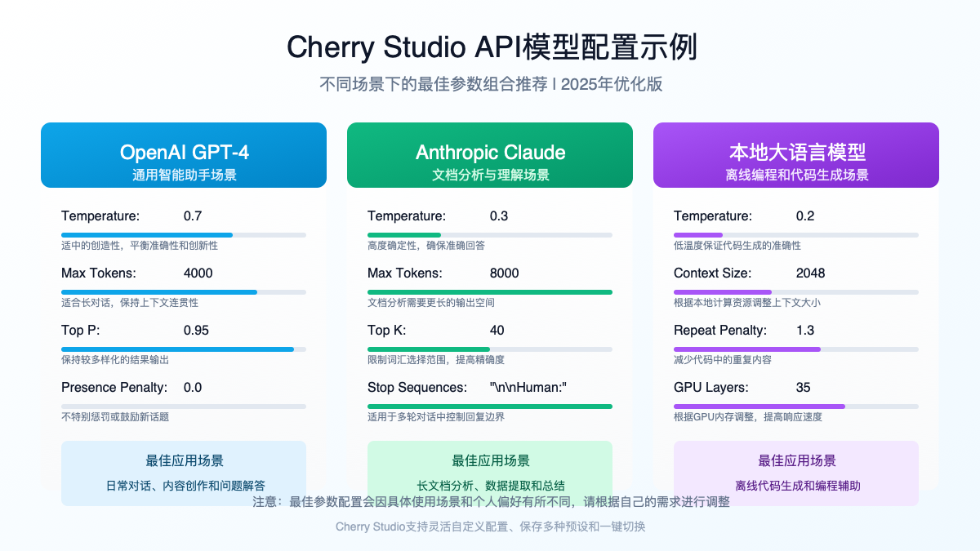The image size is (980, 551).
Task: Adjust the Claude Max Tokens 8000 slider
Action: [x=490, y=292]
